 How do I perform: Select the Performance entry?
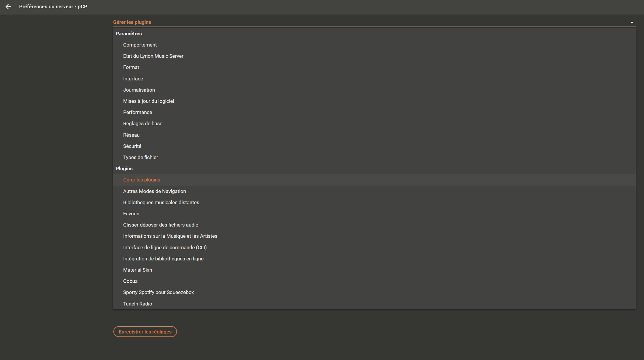coord(138,112)
